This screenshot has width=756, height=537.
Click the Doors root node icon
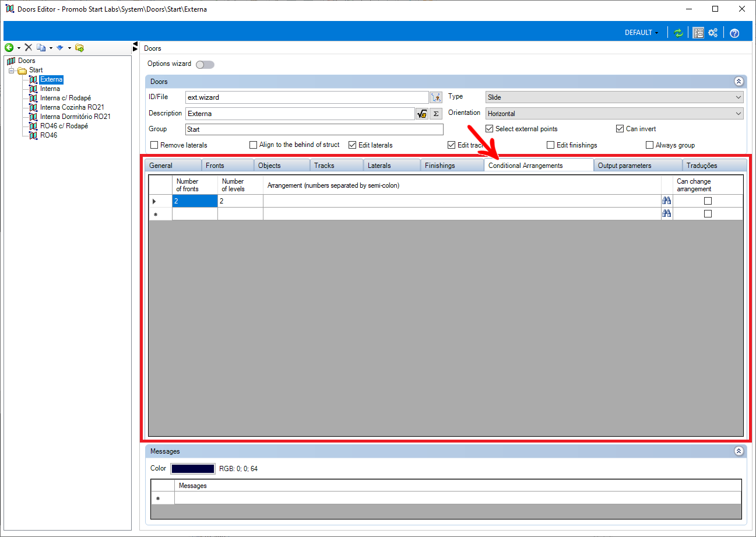(11, 61)
